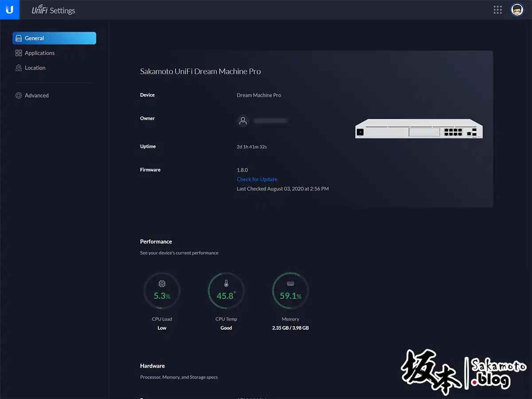Click the Ubiquiti logo in top-left corner

pyautogui.click(x=9, y=10)
